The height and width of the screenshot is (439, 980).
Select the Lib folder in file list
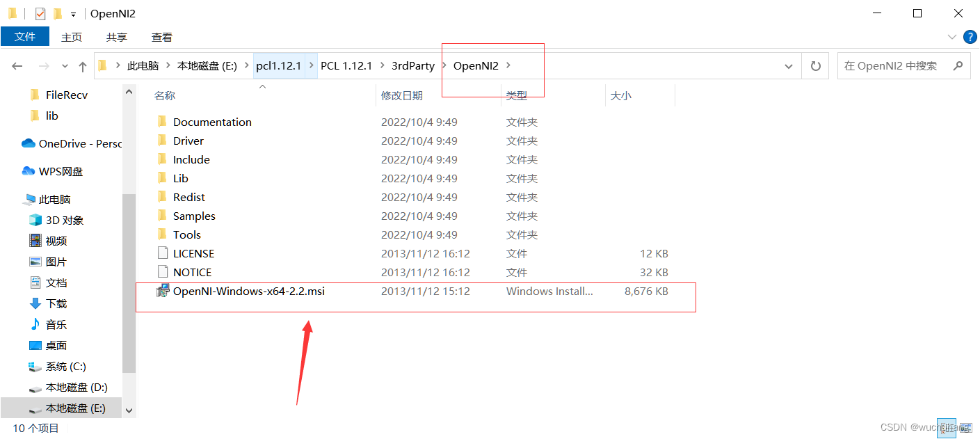(181, 178)
